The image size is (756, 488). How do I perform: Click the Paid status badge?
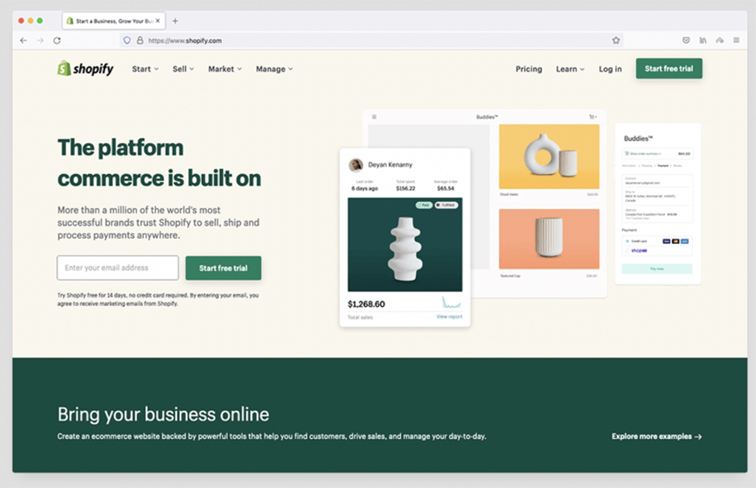point(423,205)
